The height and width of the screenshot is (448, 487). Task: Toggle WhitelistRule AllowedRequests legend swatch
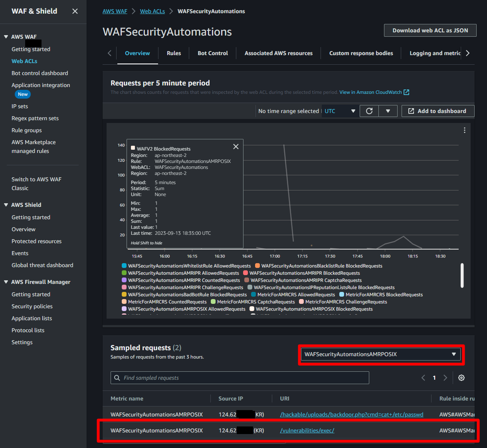(124, 266)
